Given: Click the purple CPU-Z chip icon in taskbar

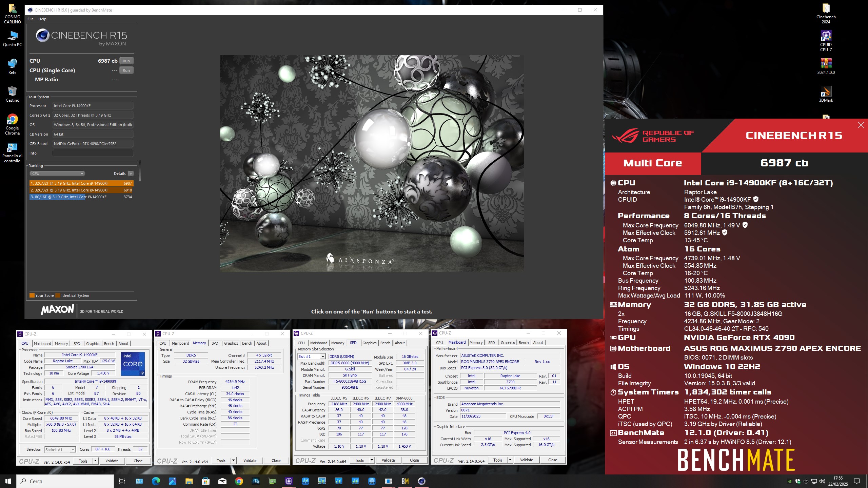Looking at the screenshot, I should [289, 481].
